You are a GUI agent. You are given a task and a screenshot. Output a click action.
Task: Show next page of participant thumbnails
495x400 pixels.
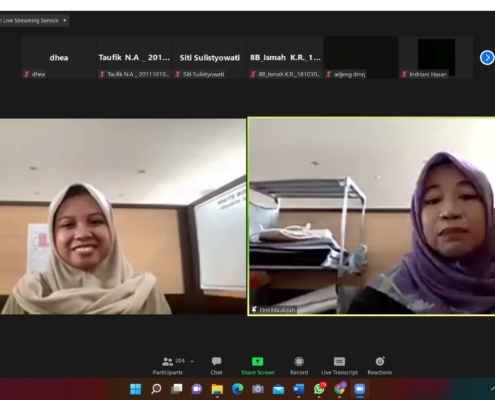point(487,58)
